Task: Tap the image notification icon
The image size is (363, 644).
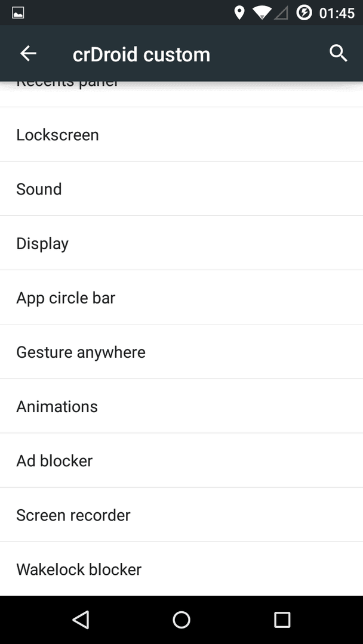Action: point(18,13)
